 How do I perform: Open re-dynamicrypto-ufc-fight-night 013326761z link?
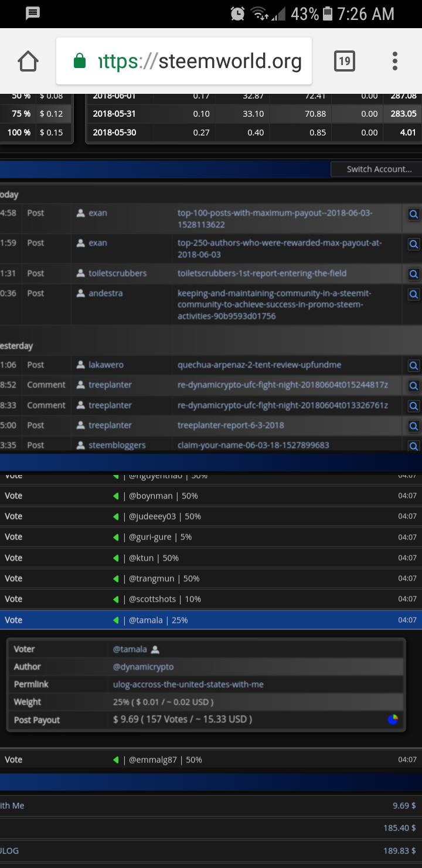coord(283,405)
